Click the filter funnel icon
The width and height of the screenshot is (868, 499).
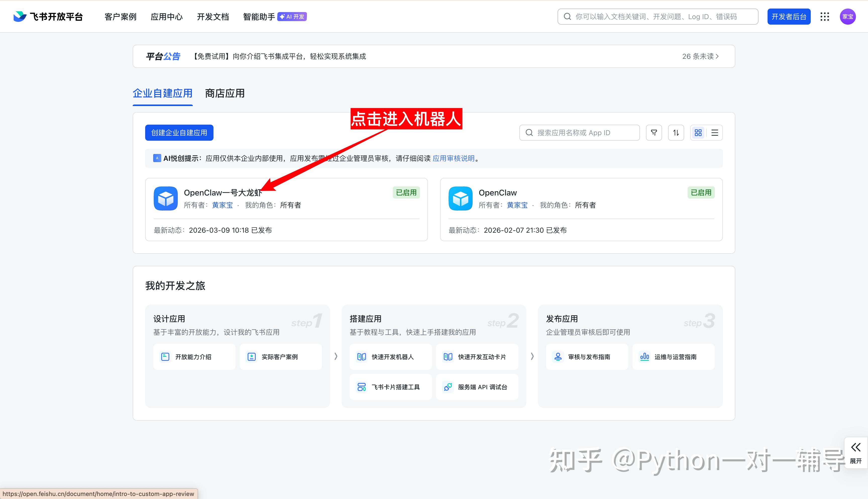click(654, 133)
